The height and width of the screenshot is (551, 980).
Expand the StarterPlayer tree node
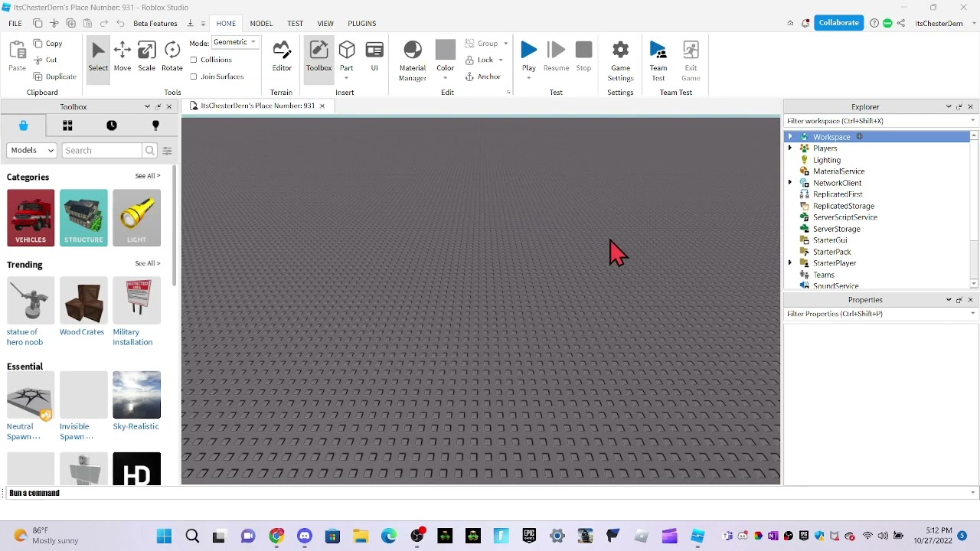click(x=790, y=263)
